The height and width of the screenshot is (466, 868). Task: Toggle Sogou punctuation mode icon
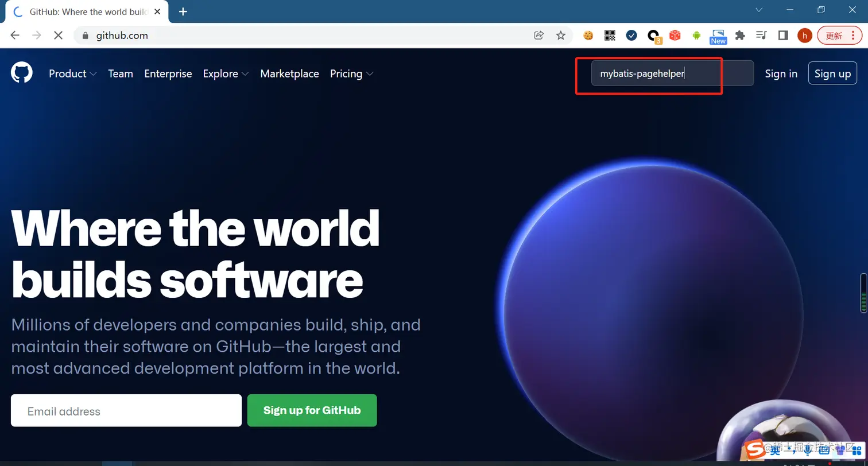(x=792, y=451)
